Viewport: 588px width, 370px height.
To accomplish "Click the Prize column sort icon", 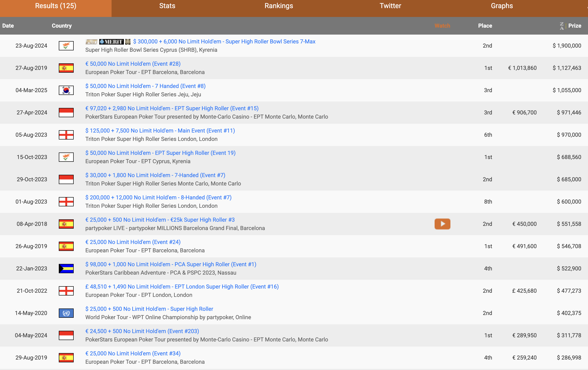I will tap(562, 26).
